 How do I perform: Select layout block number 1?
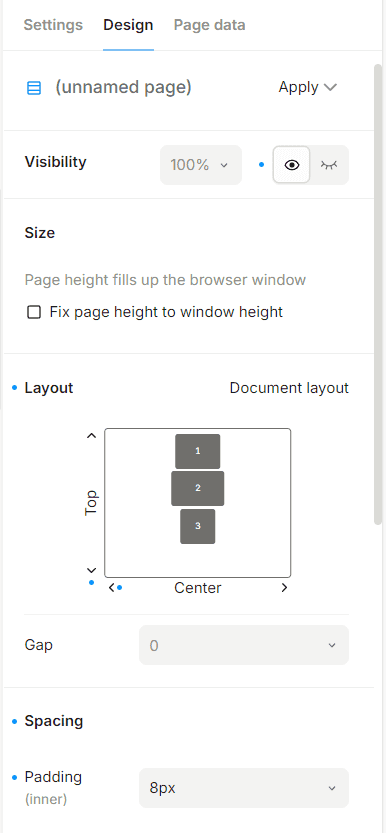pyautogui.click(x=198, y=451)
